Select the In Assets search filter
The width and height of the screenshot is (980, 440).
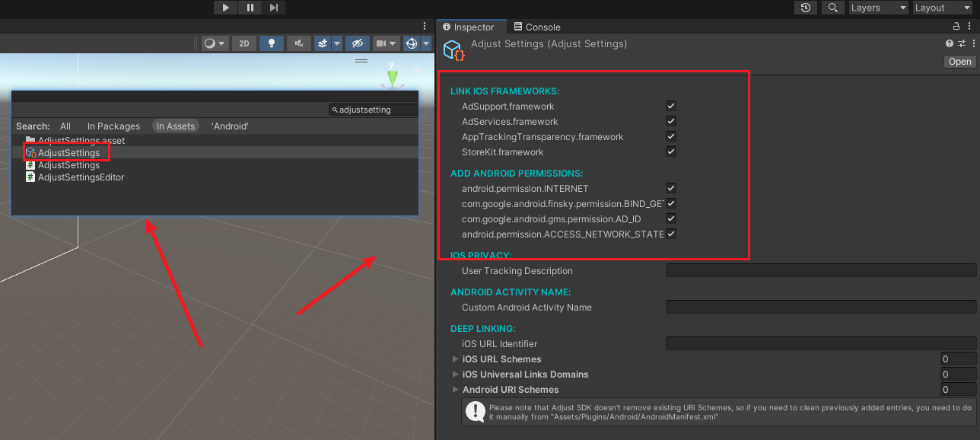coord(176,126)
